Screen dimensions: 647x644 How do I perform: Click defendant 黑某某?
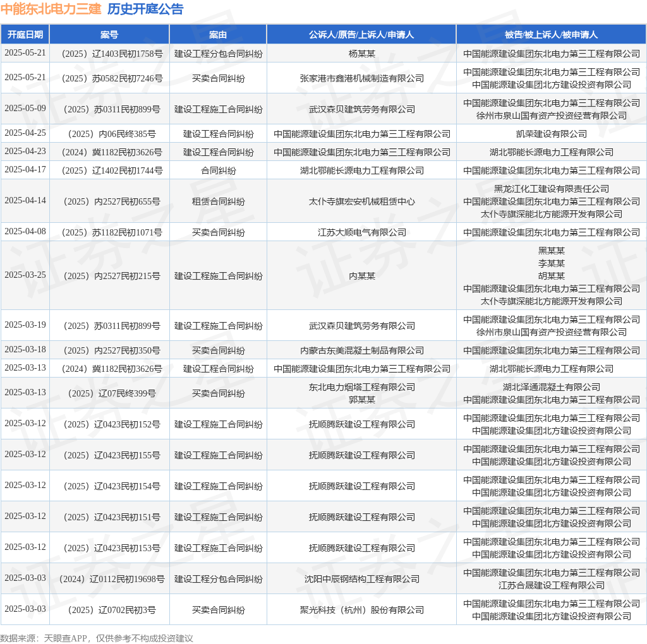(551, 251)
